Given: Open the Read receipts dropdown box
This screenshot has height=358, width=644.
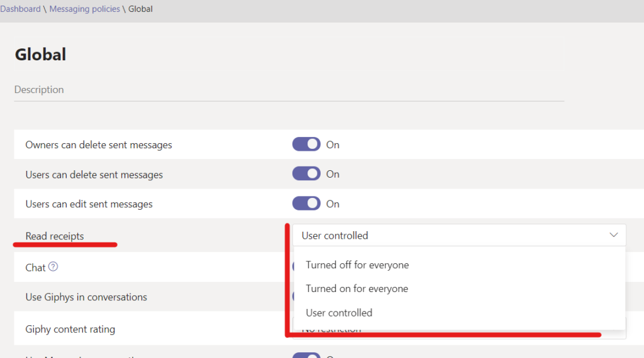Looking at the screenshot, I should click(459, 236).
